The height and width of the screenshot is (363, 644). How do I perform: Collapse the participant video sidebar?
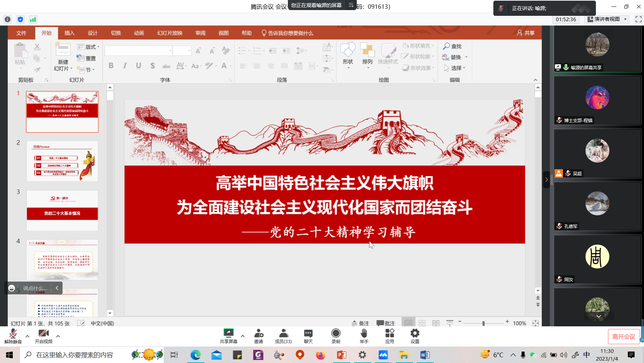(546, 180)
